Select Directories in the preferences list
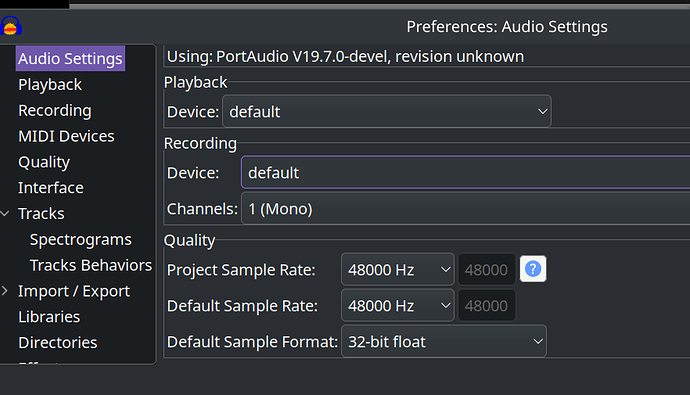The image size is (690, 395). tap(58, 343)
